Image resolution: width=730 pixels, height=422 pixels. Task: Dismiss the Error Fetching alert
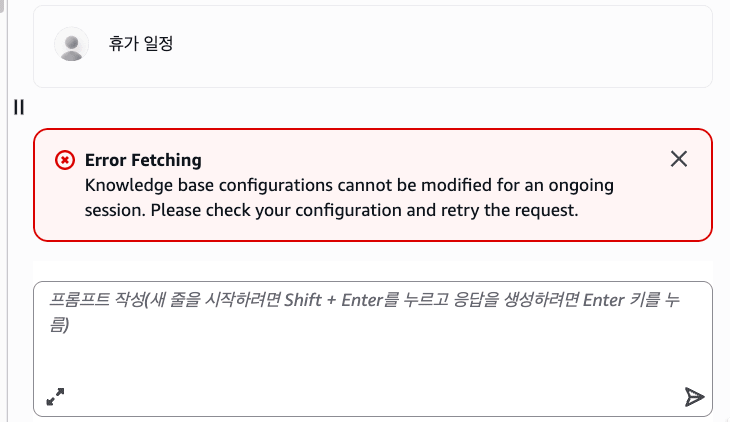(679, 159)
